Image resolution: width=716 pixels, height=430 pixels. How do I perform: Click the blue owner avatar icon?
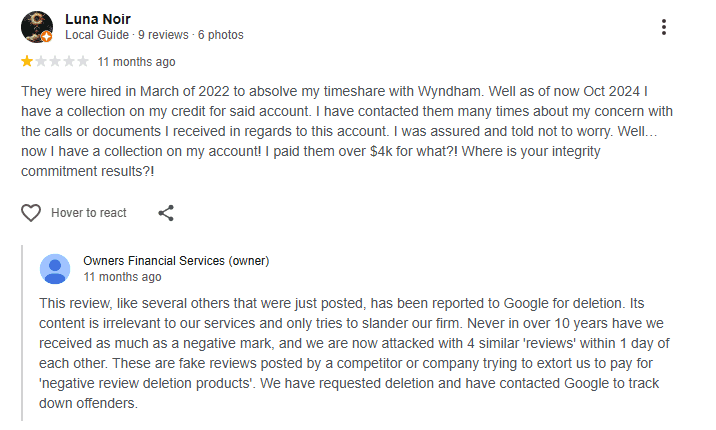55,269
